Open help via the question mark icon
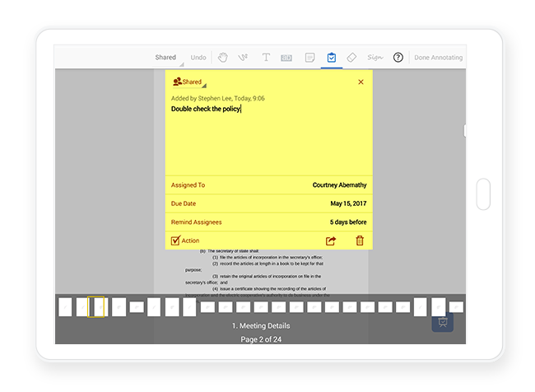The width and height of the screenshot is (535, 392). (398, 58)
